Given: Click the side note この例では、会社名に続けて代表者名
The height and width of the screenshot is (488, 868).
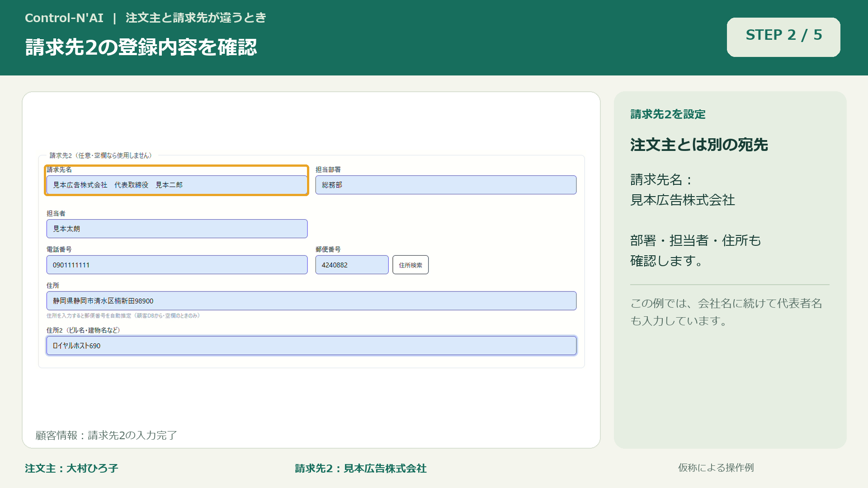Looking at the screenshot, I should tap(726, 303).
